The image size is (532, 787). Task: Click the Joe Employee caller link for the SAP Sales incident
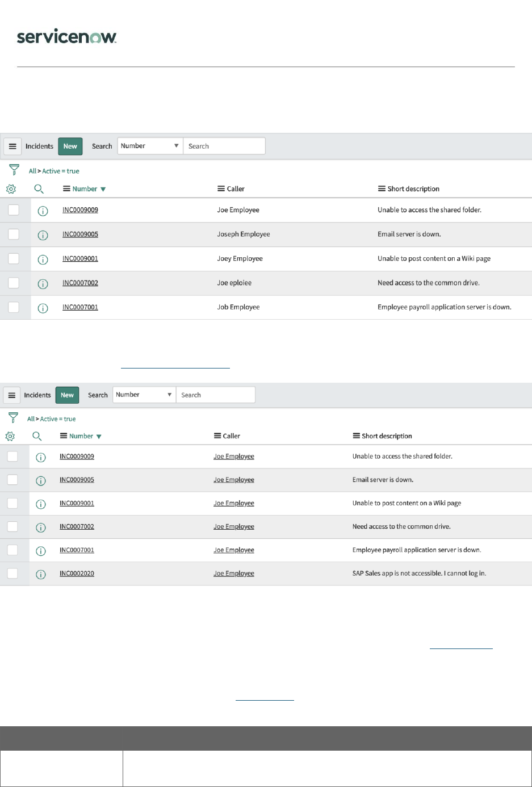pos(234,573)
